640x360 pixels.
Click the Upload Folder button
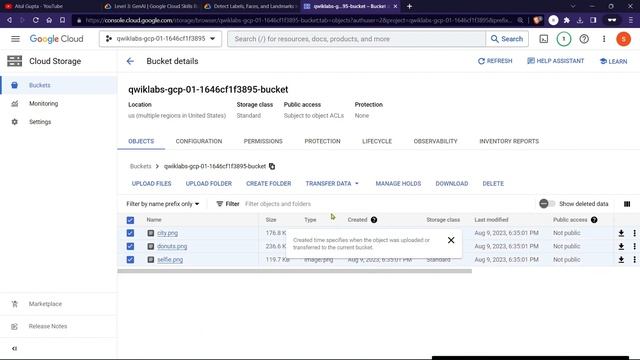click(209, 184)
